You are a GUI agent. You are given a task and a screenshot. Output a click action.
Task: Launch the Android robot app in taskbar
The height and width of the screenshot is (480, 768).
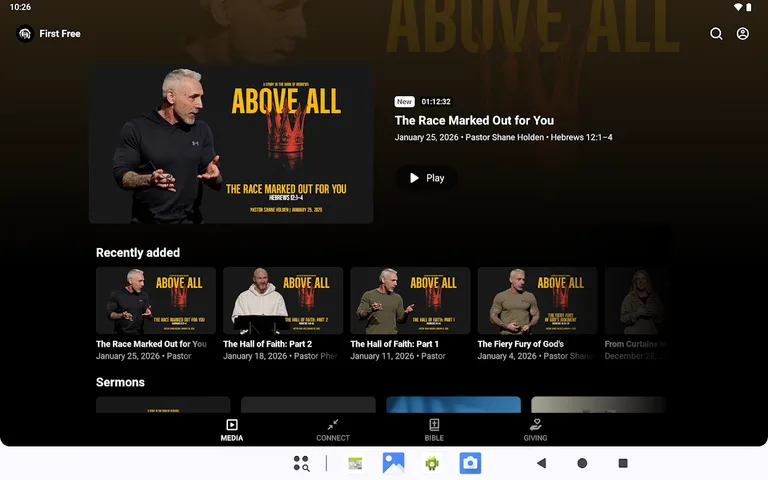432,463
